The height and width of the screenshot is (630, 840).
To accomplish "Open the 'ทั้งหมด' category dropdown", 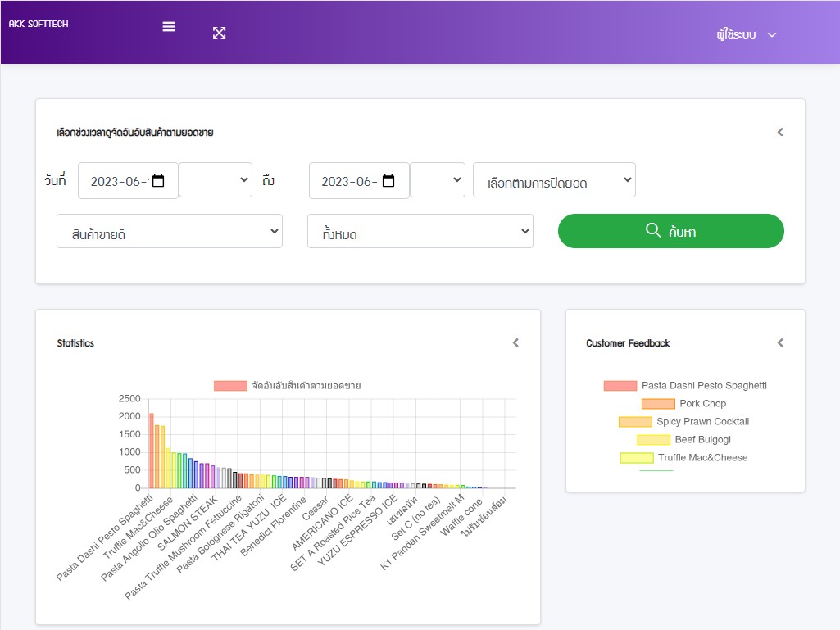I will click(420, 232).
